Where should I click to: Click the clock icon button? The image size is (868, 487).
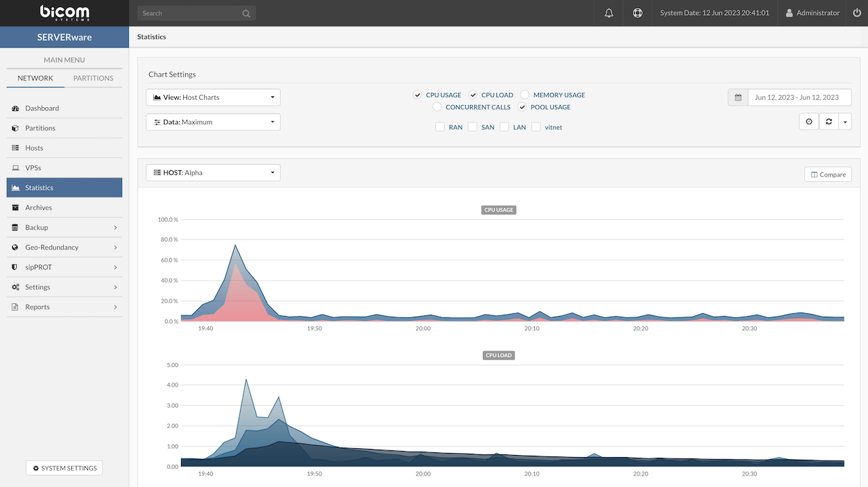(809, 121)
